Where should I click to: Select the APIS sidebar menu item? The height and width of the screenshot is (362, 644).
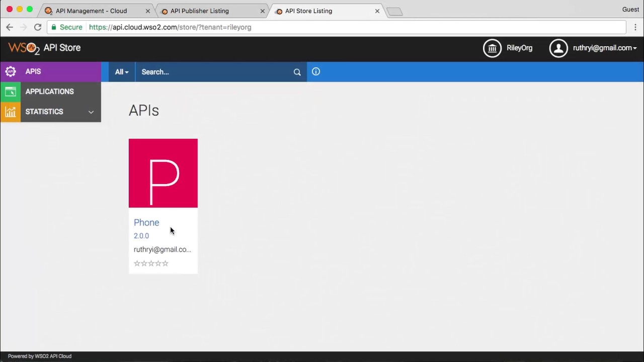point(50,71)
